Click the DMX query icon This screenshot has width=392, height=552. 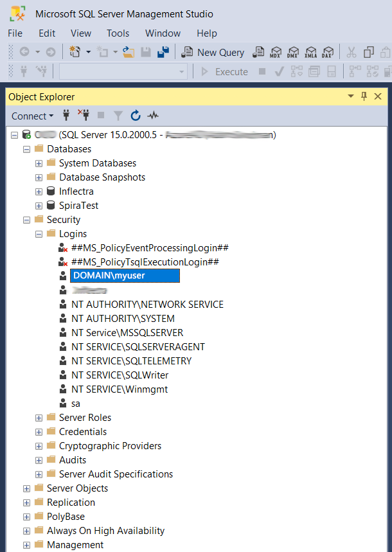coord(294,52)
